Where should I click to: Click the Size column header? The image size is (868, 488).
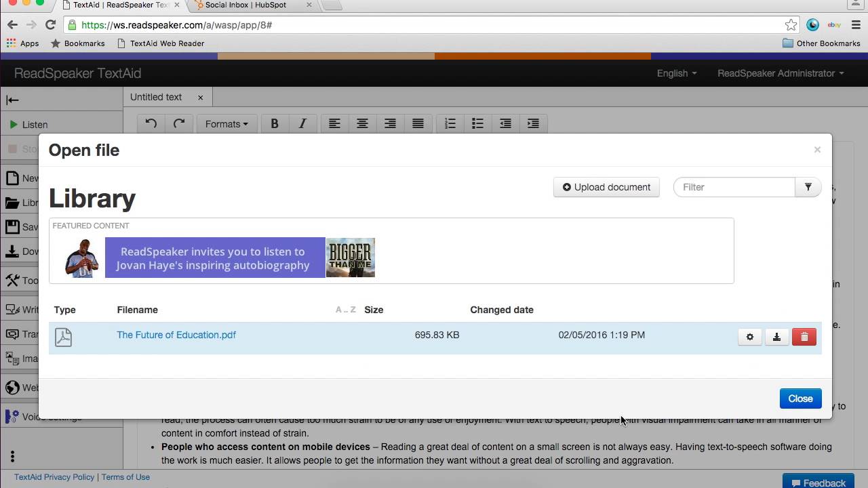click(374, 310)
